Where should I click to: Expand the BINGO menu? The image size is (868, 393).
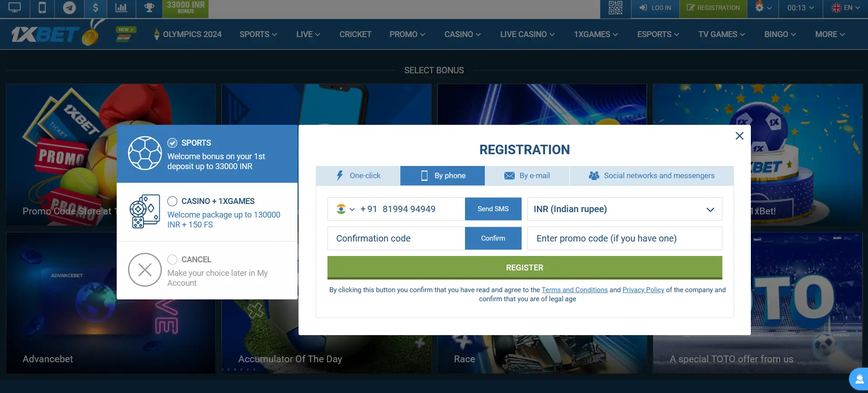780,34
